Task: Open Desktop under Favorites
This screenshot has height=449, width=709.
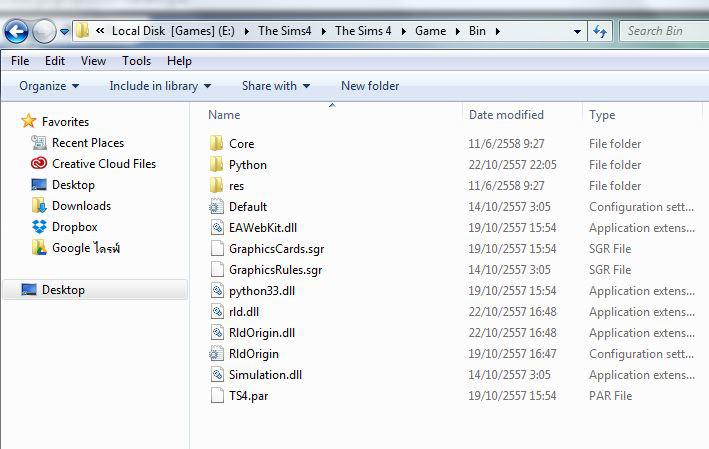Action: 73,185
